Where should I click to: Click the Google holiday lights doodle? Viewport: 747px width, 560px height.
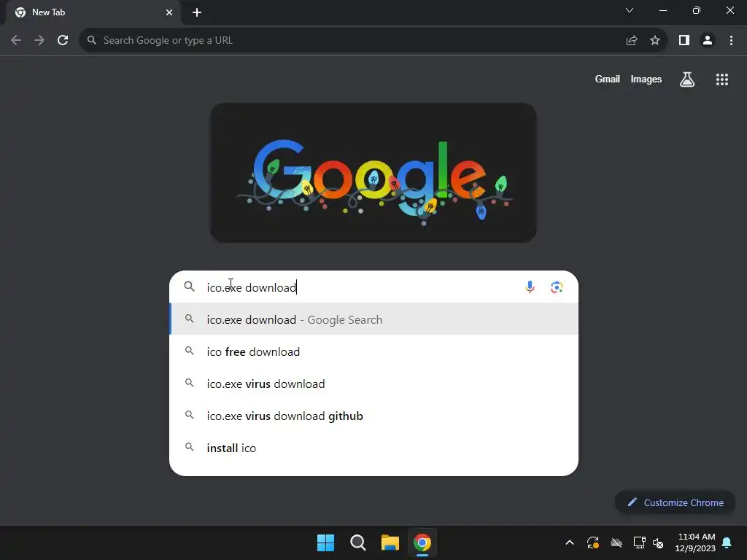[x=373, y=173]
